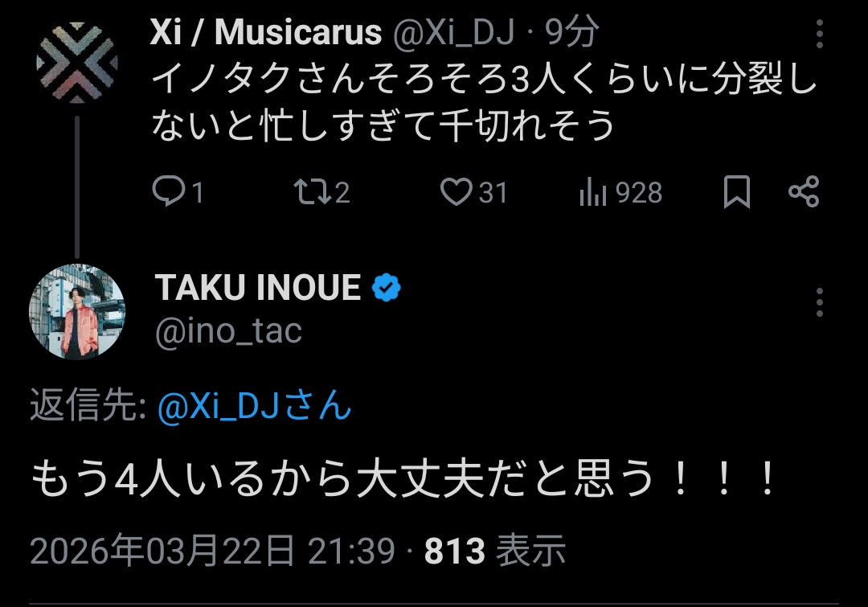Viewport: 868px width, 607px height.
Task: Tap the reply text もう4人いるから大丈夫だと思う
Action: (402, 481)
